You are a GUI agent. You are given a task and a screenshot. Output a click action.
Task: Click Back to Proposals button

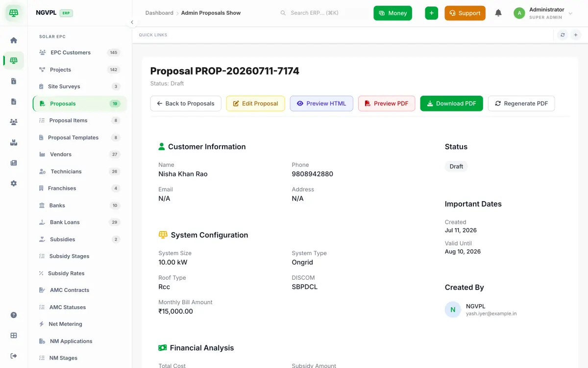click(186, 104)
